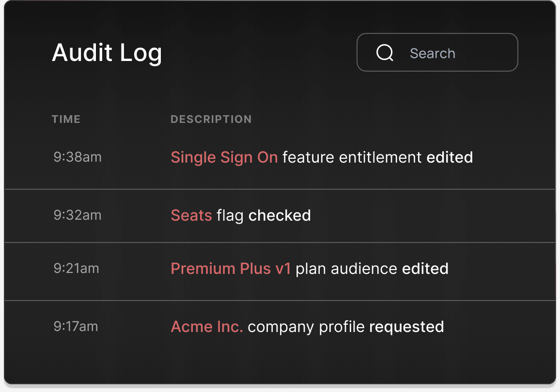Click "company profile" text in Acme row
This screenshot has height=392, width=560.
click(x=306, y=327)
